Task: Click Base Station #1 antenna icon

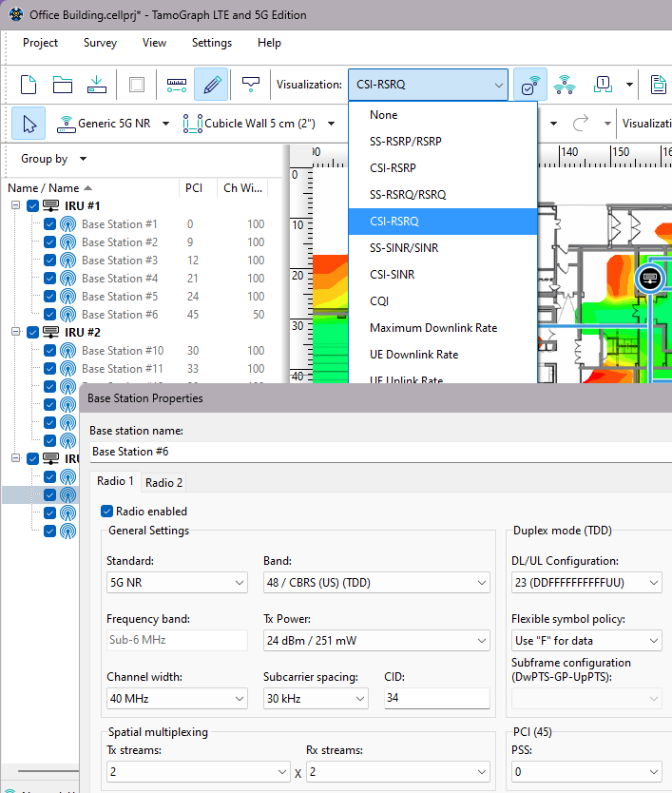Action: pos(67,224)
